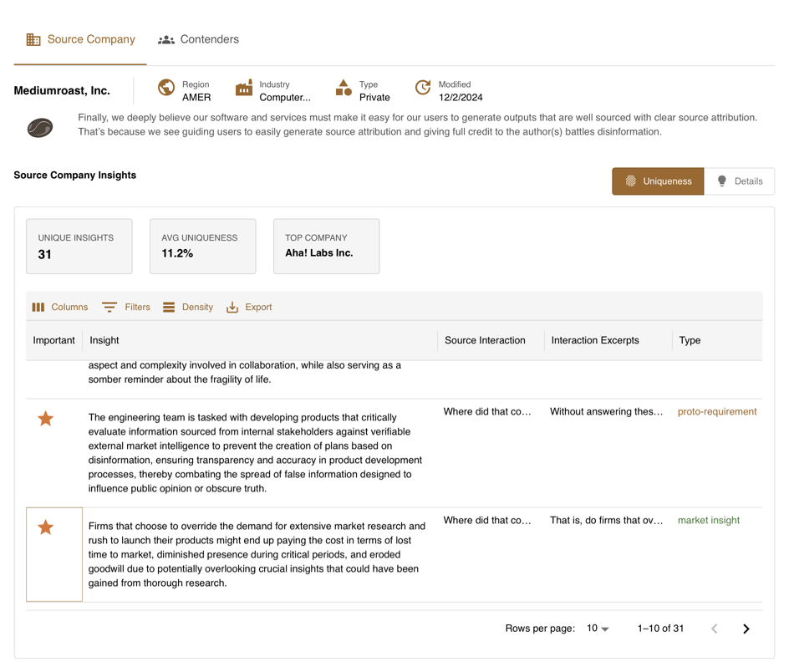Image resolution: width=789 pixels, height=672 pixels.
Task: Click the Industry factory icon
Action: [244, 88]
